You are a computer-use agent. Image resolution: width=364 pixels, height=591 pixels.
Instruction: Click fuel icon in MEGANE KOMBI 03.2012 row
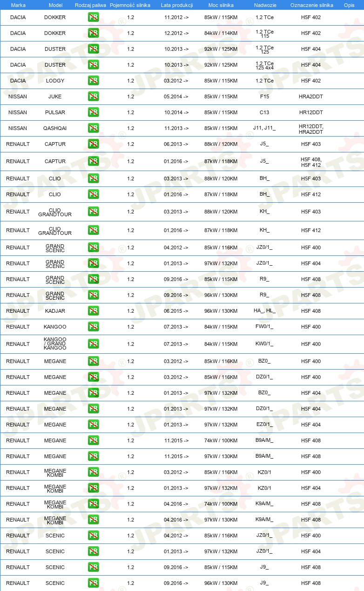point(93,472)
